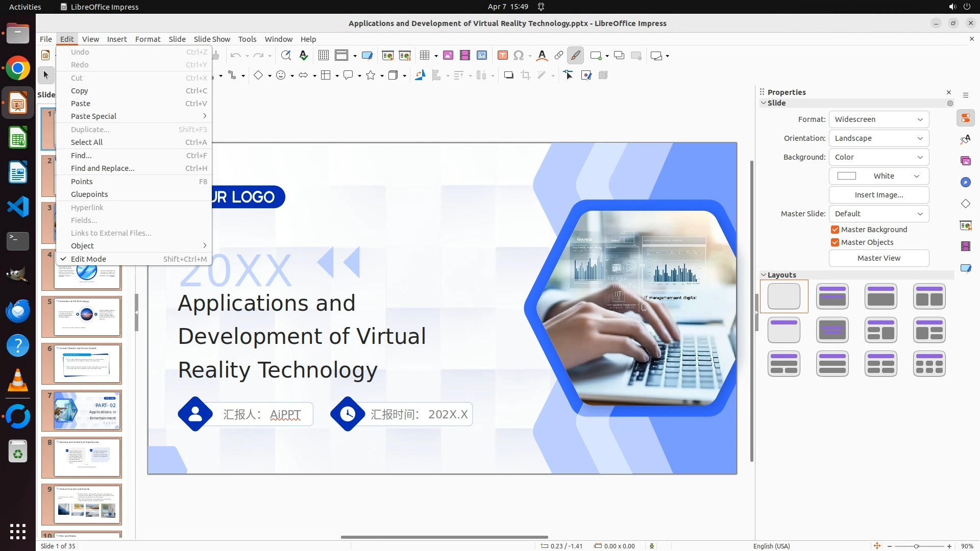The height and width of the screenshot is (551, 980).
Task: Click the Insert Audio or Video icon
Action: (x=465, y=56)
